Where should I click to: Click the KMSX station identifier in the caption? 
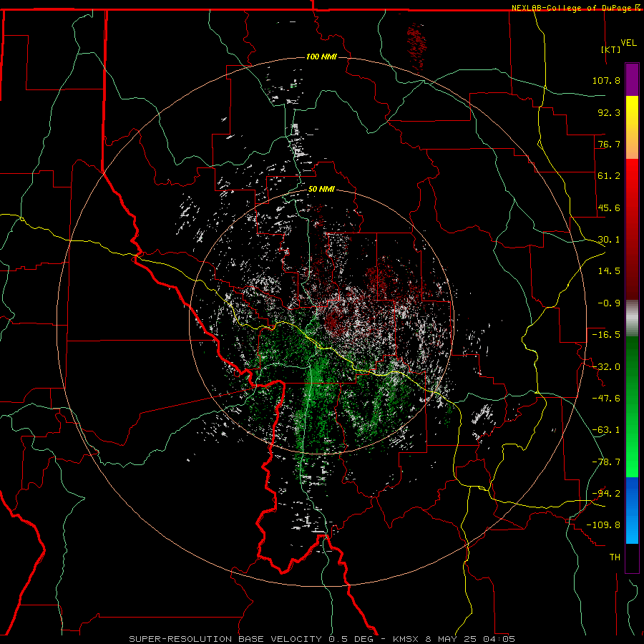click(407, 639)
